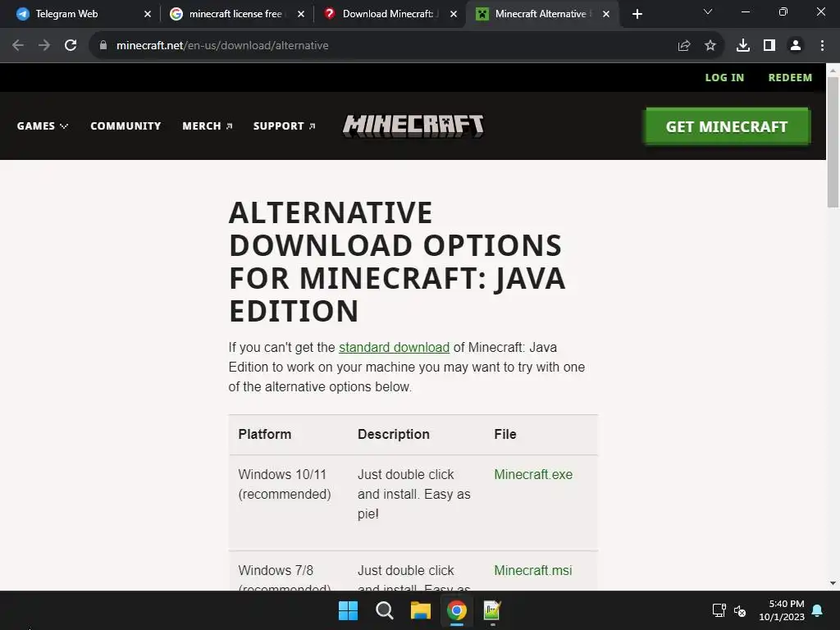
Task: Close the Minecraft Alternative tab
Action: [606, 14]
